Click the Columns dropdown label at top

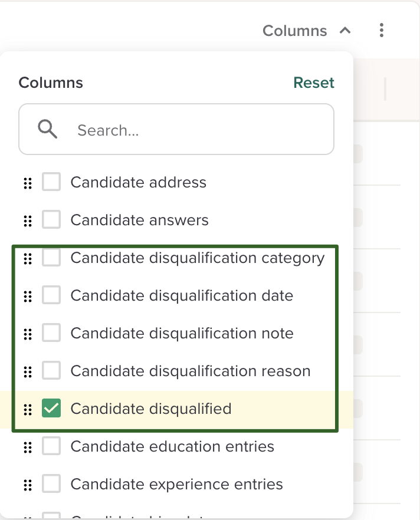294,31
